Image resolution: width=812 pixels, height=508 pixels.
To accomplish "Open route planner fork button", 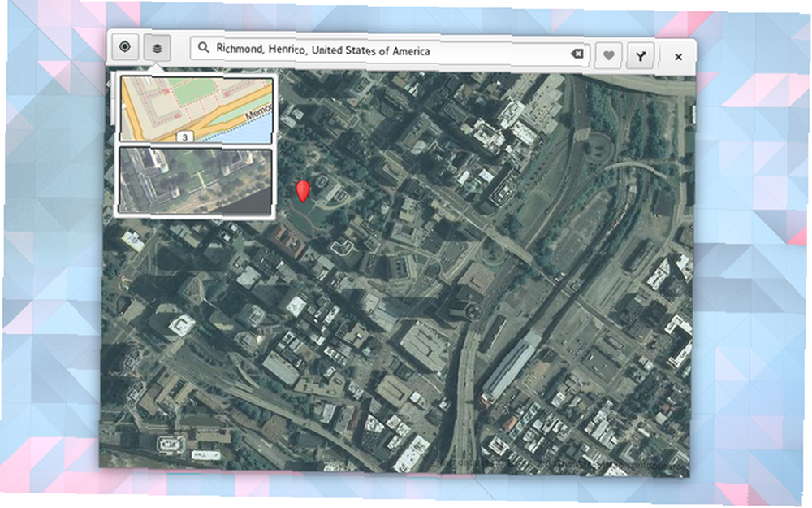I will 641,56.
